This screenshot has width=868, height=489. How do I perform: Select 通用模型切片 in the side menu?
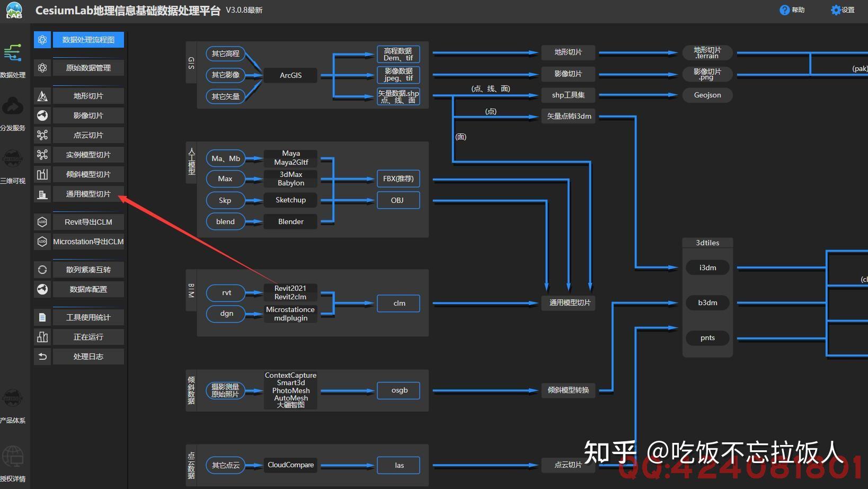(x=88, y=193)
